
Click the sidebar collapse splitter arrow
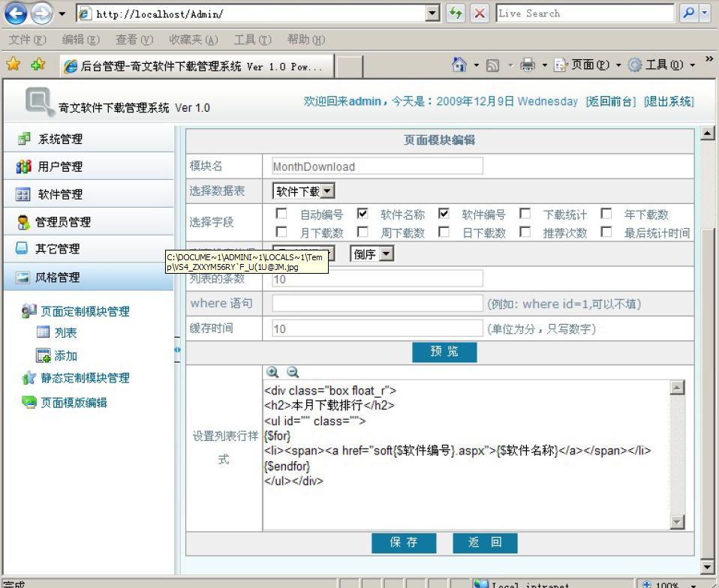(177, 350)
